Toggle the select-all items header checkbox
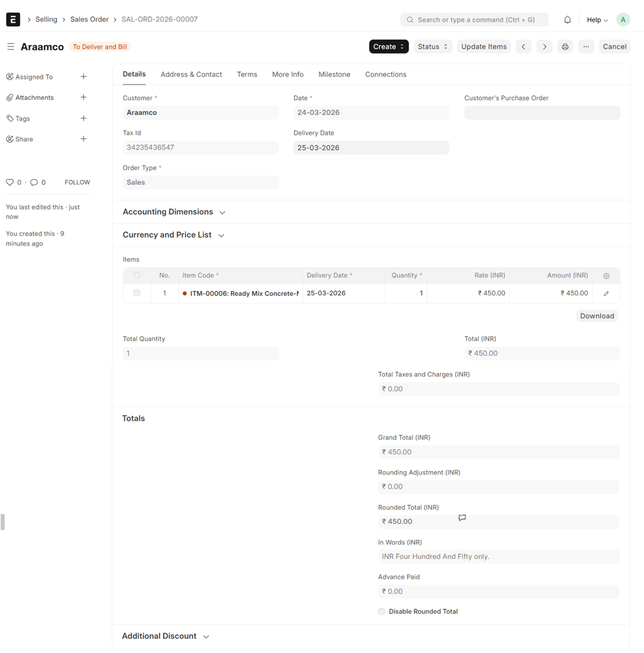This screenshot has height=653, width=644. (137, 275)
